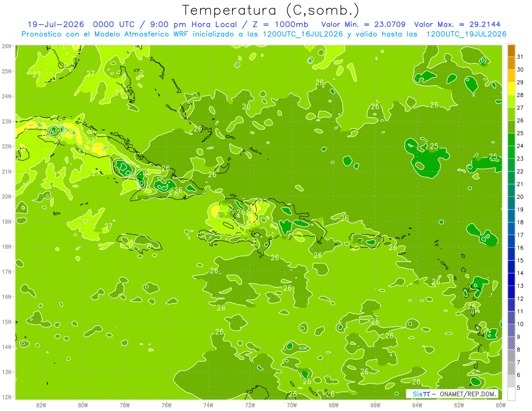Image resolution: width=532 pixels, height=411 pixels.
Task: Click the legend value 20
Action: click(x=520, y=197)
